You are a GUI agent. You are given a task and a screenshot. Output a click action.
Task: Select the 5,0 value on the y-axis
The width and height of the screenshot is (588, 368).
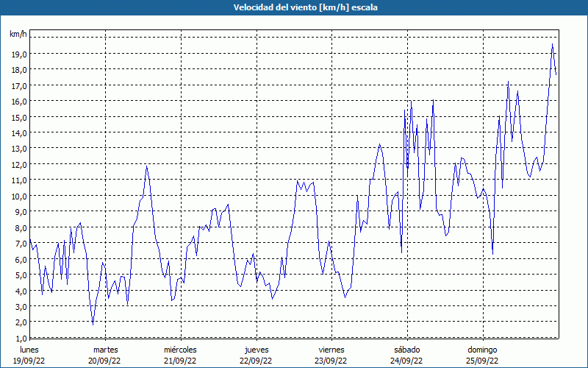21,275
